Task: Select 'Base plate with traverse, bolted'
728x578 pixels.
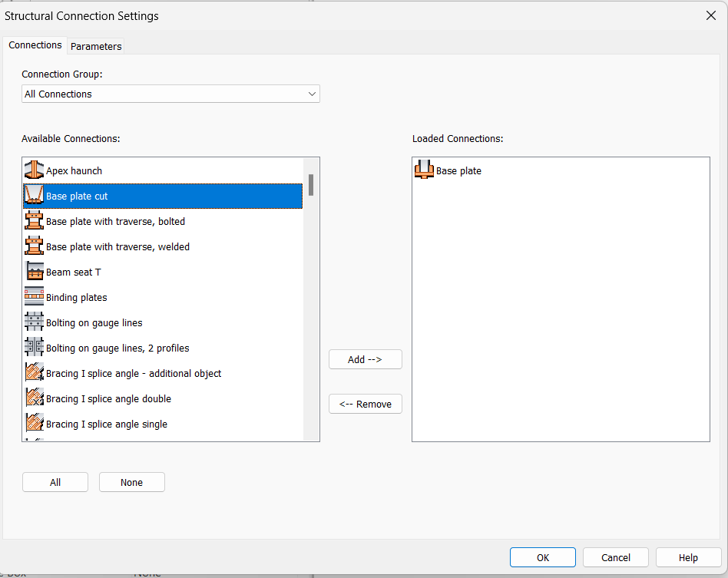Action: coord(163,221)
